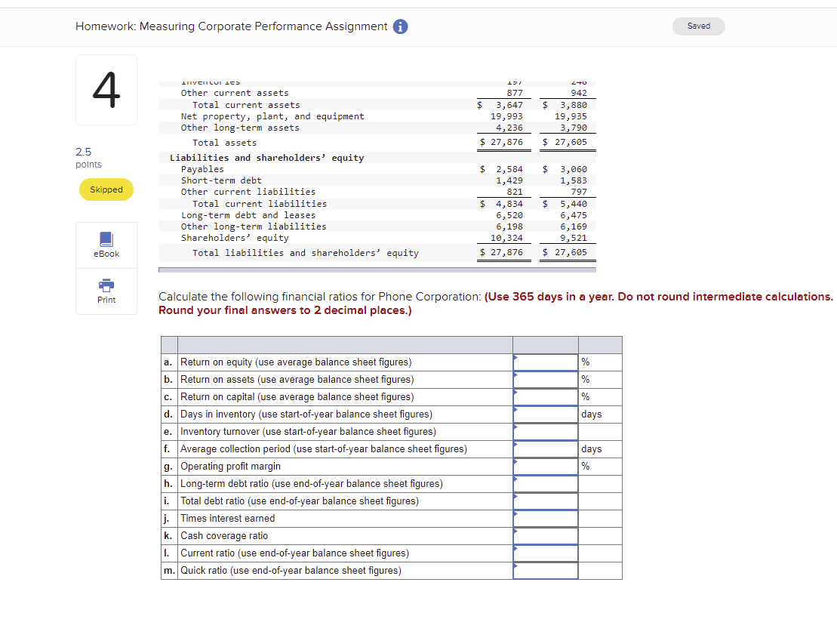Click the blue marker on the Return on equity field

515,357
